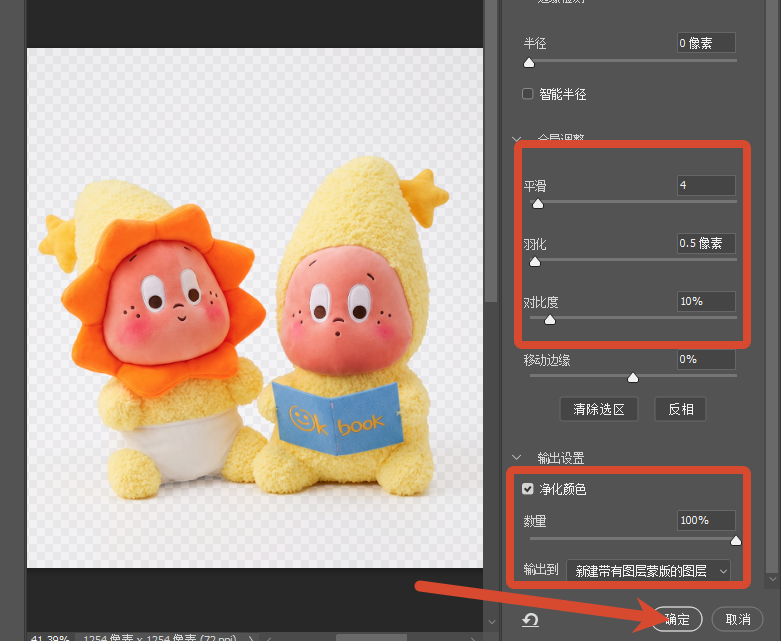Screen dimensions: 781x641
Task: Click the 羽化 slider handle
Action: (535, 261)
